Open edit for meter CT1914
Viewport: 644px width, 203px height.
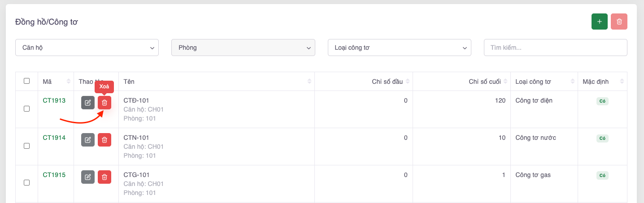point(88,140)
